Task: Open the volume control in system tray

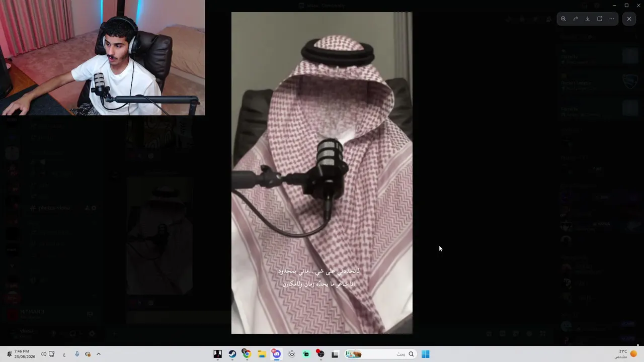Action: (43, 354)
